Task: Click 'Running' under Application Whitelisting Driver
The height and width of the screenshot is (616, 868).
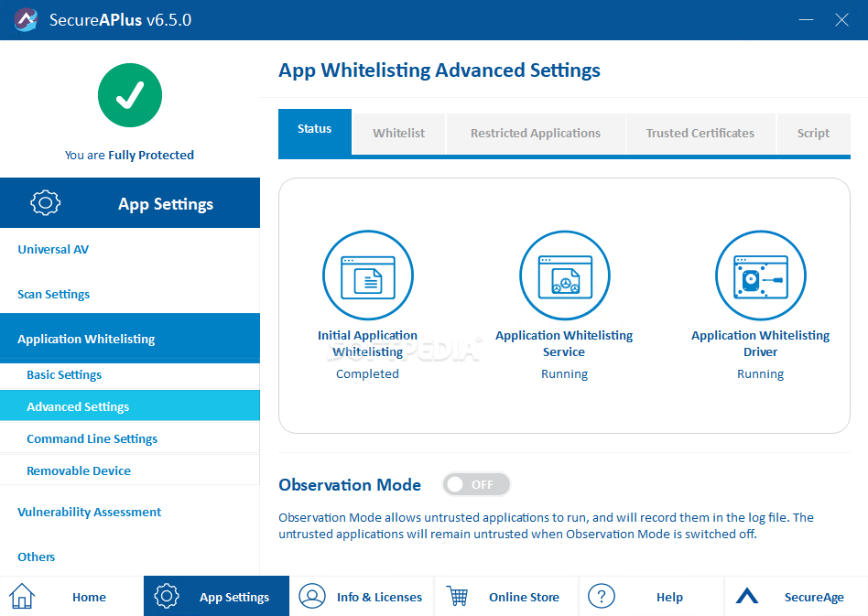Action: pos(761,373)
